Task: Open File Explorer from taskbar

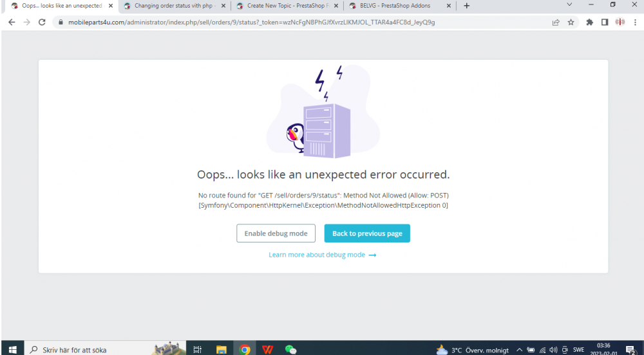Action: pos(222,350)
